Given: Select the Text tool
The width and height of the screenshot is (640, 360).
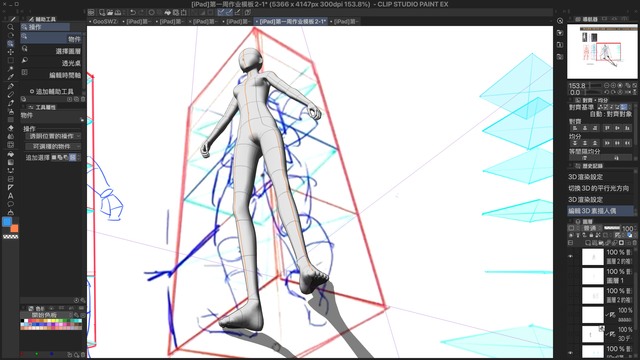Looking at the screenshot, I should pyautogui.click(x=11, y=196).
